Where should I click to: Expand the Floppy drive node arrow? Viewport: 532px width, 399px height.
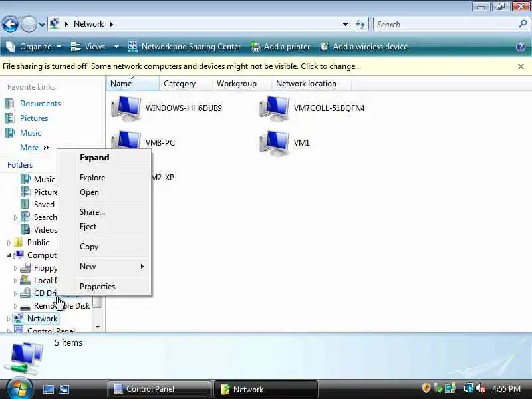pyautogui.click(x=15, y=269)
